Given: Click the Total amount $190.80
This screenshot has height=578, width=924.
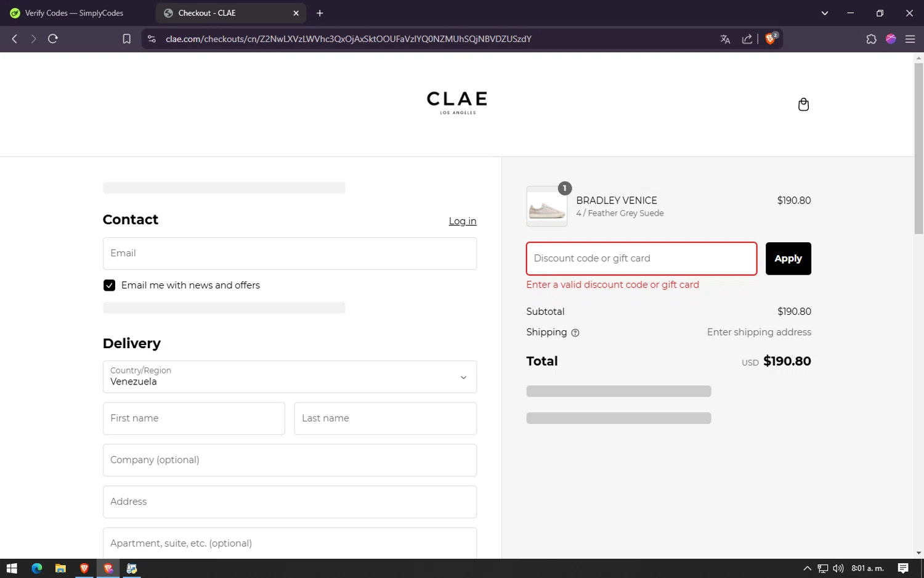Looking at the screenshot, I should point(787,361).
